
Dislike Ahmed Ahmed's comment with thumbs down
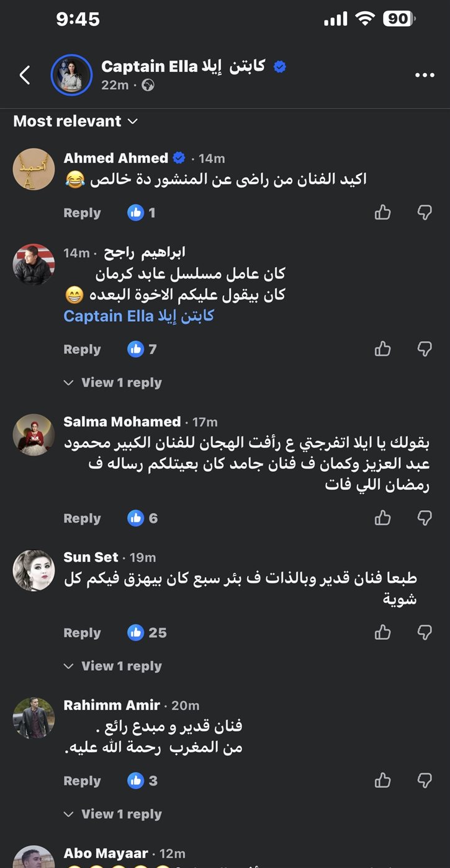click(x=425, y=213)
